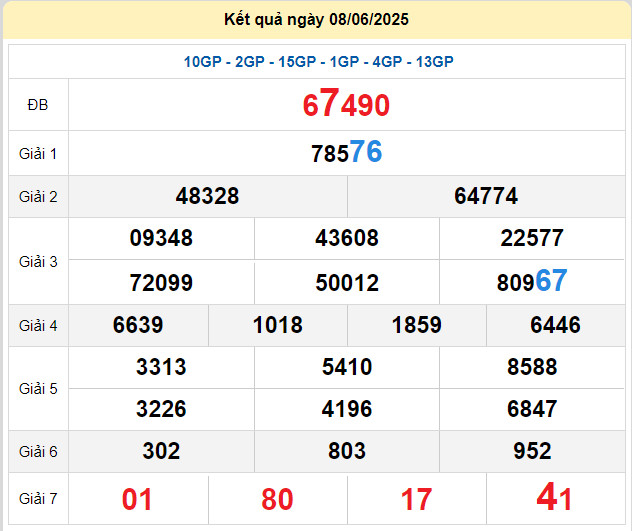Click the Giải 7 number 41
Viewport: 632px width, 531px height.
point(554,497)
